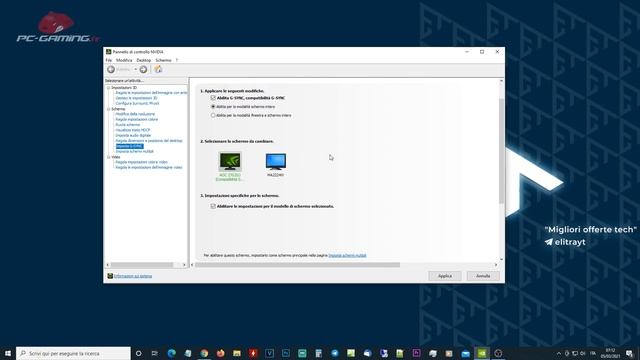Click the Cortana circle icon
The width and height of the screenshot is (640, 360).
[x=138, y=353]
